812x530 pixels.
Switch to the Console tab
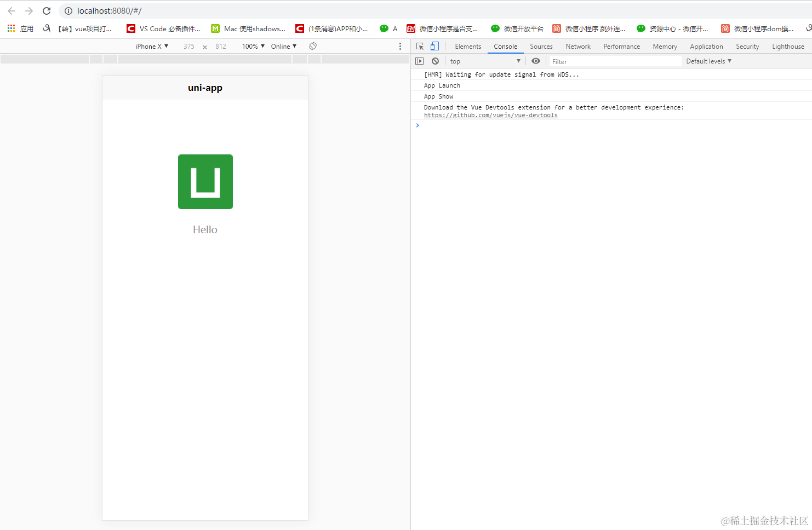pyautogui.click(x=505, y=47)
